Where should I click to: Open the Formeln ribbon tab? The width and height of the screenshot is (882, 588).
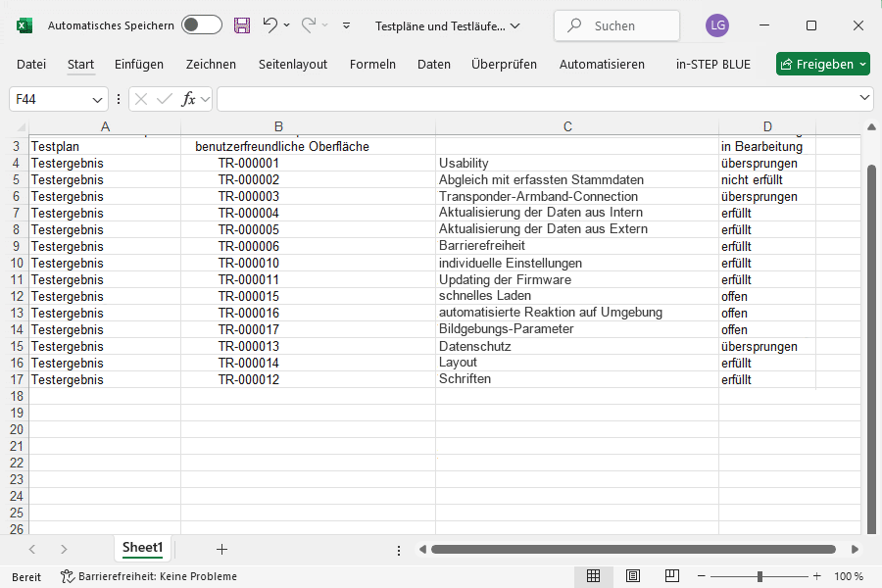(372, 65)
